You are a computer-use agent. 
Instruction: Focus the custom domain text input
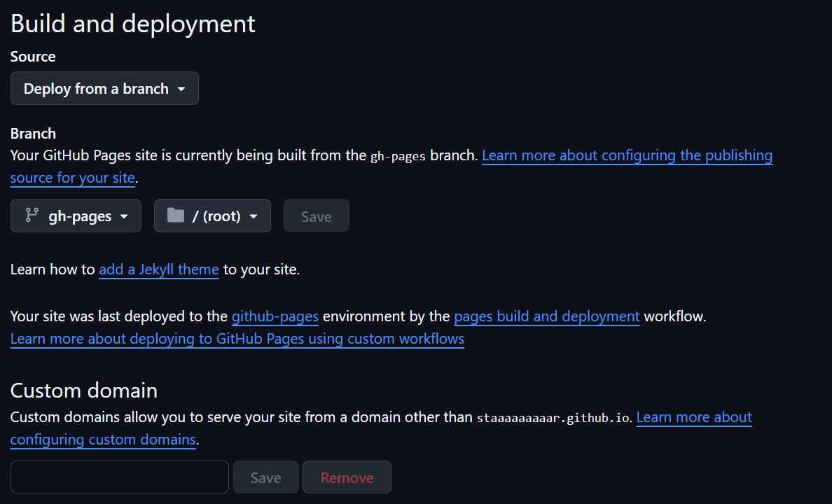pos(120,477)
